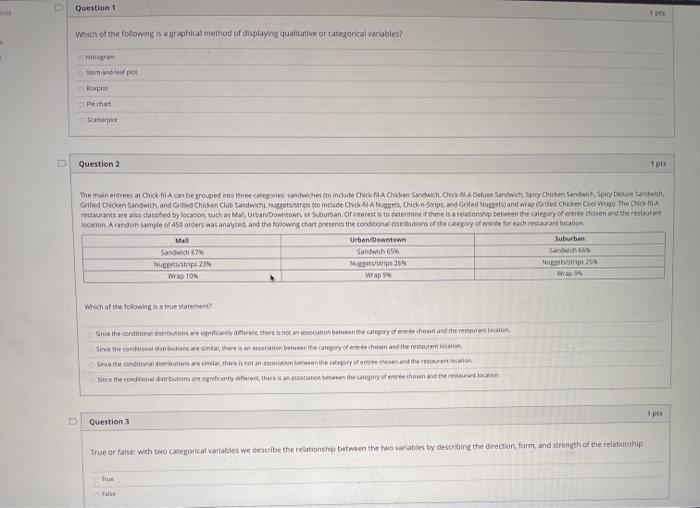Flag Question 2 with its marker icon
This screenshot has height=508, width=700.
62,163
